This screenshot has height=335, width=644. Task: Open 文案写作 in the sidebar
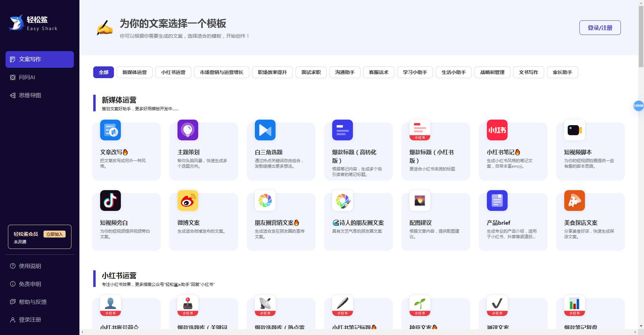pos(40,59)
